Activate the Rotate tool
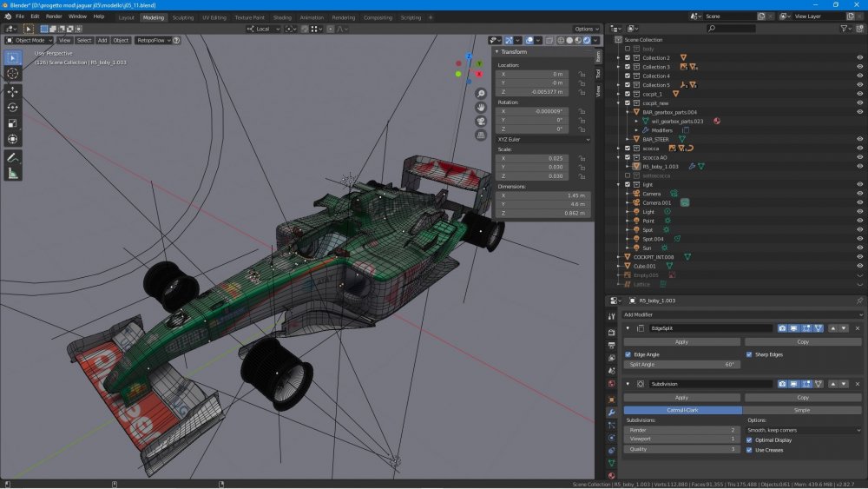 pyautogui.click(x=13, y=108)
